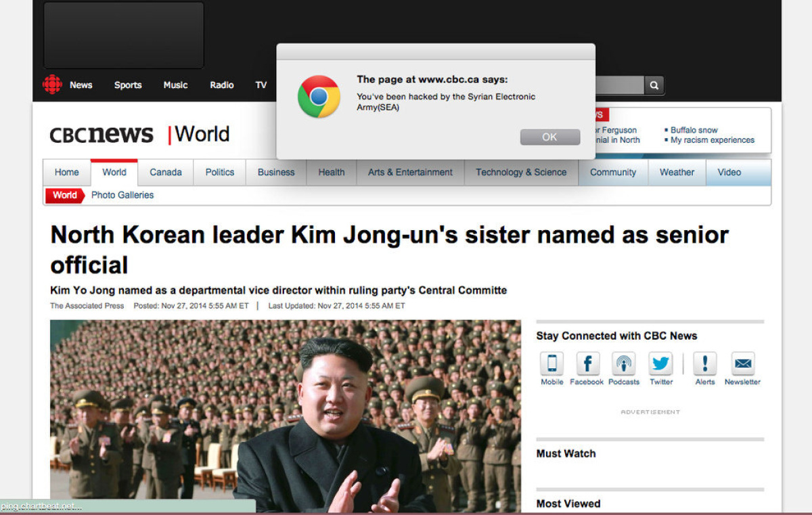Image resolution: width=812 pixels, height=515 pixels.
Task: Open the Facebook icon under Stay Connected
Action: (587, 364)
